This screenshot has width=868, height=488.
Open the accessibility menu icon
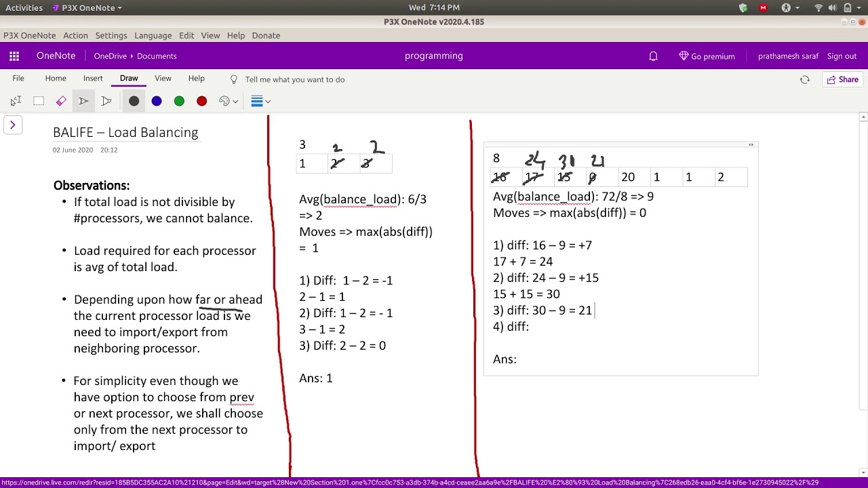789,7
